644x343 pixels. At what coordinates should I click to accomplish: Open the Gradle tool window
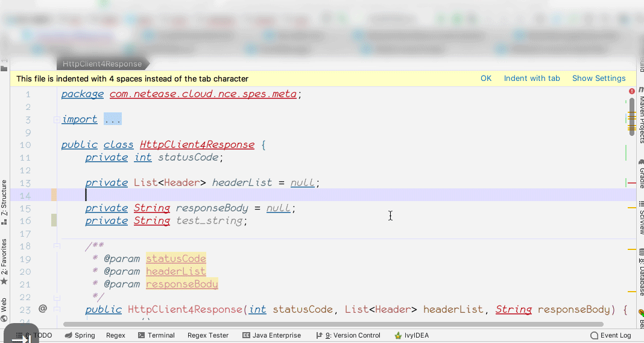click(641, 175)
